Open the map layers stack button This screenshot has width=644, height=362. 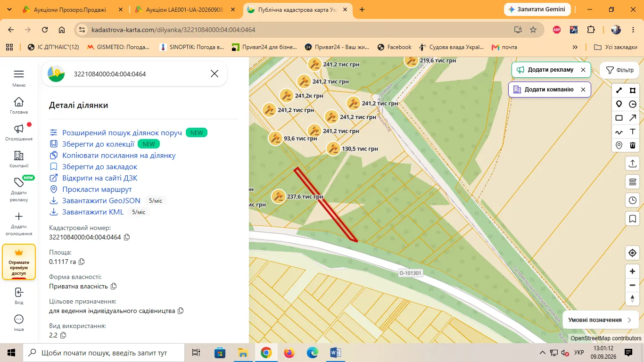pyautogui.click(x=632, y=182)
